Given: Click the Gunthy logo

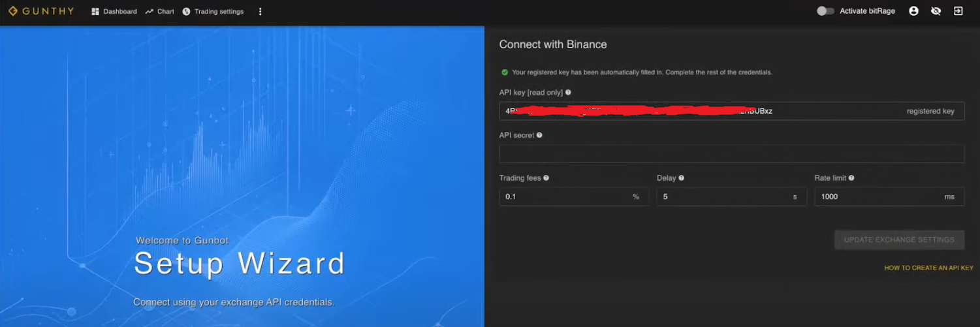Looking at the screenshot, I should click(x=40, y=11).
